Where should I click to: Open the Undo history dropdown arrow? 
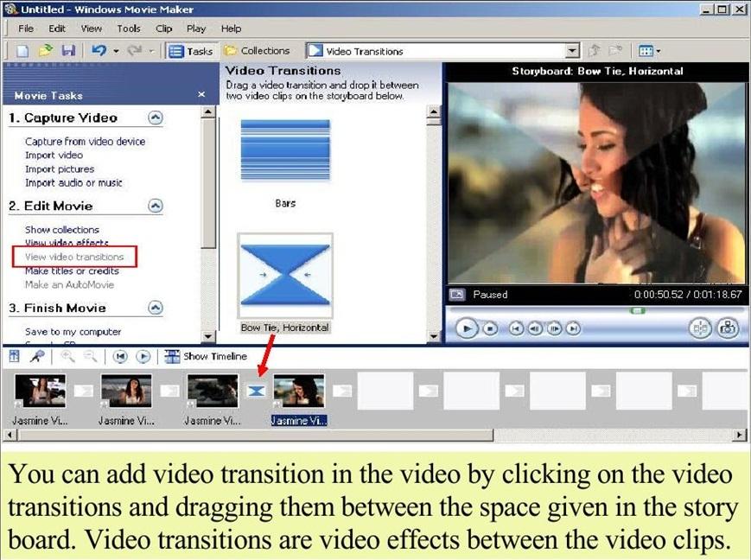(x=116, y=51)
